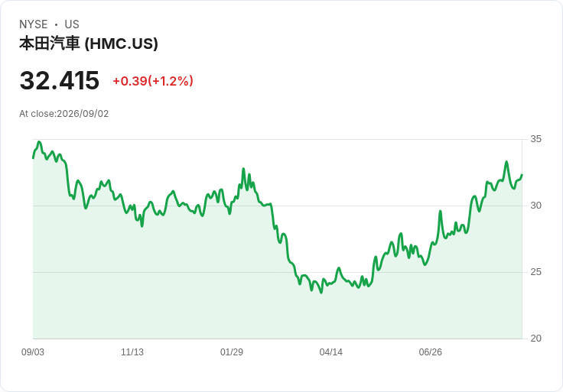563x392 pixels.
Task: Click the 20 price axis label
Action: 535,339
